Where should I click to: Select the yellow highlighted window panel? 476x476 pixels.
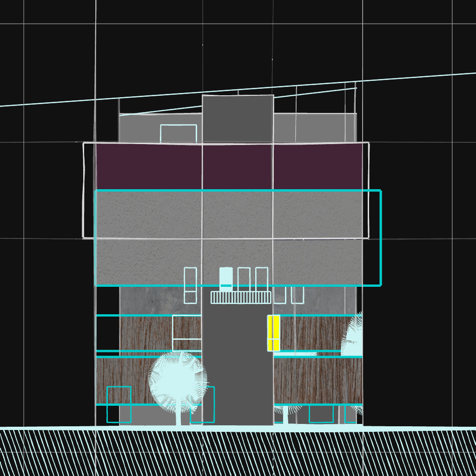pyautogui.click(x=274, y=332)
